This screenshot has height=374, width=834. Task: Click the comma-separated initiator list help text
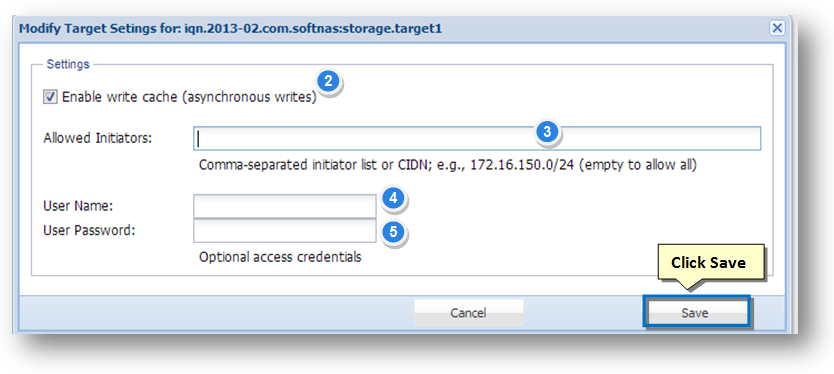[448, 165]
